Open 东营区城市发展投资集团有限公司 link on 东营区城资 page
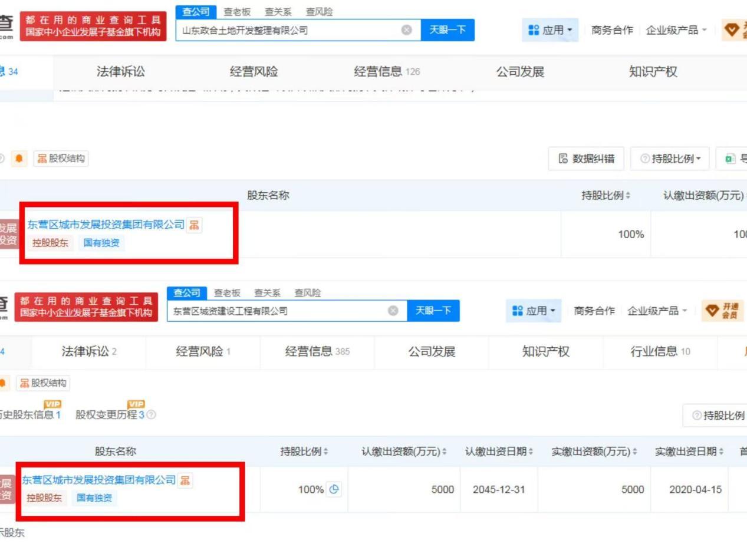Screen dimensions: 747x560 (99, 480)
